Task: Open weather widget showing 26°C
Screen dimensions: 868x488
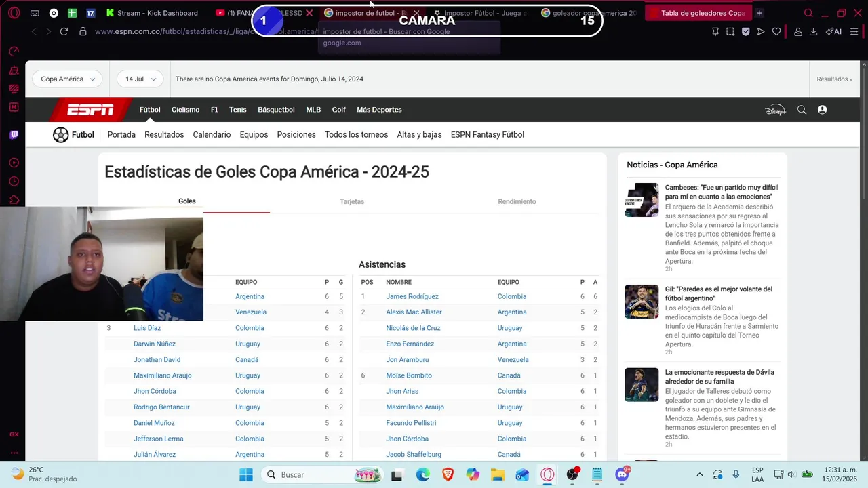Action: coord(45,474)
